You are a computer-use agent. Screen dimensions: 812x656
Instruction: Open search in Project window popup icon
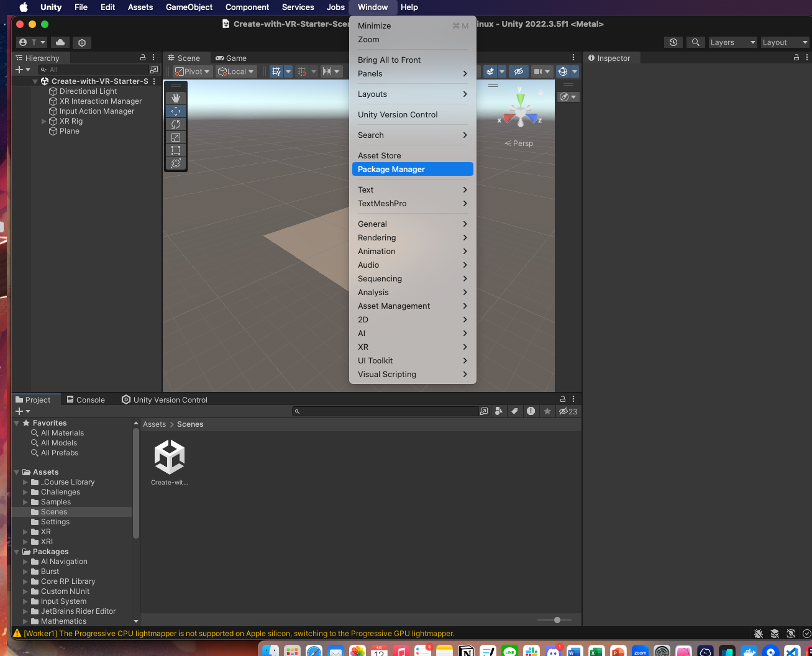(x=484, y=411)
